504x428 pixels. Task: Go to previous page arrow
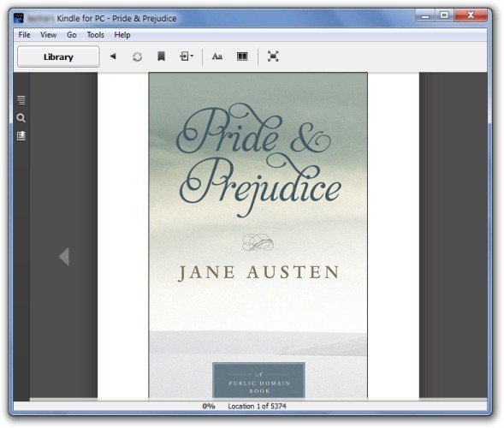click(x=64, y=257)
